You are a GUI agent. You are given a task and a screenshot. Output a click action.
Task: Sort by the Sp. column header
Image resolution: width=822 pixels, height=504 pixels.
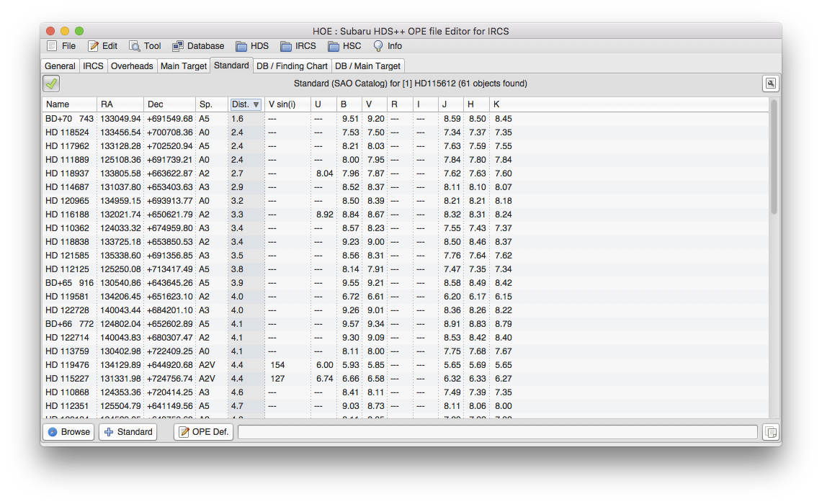click(x=212, y=104)
